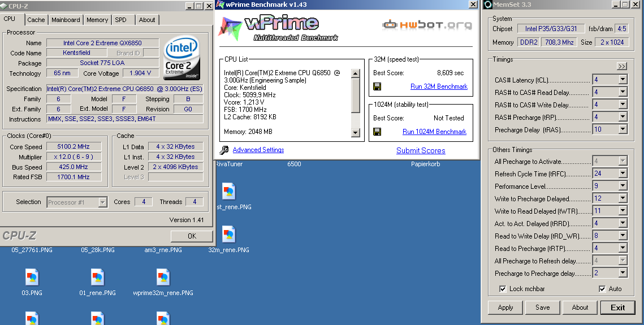
Task: Open the CAS# Latency (tCL) dropdown
Action: point(623,80)
